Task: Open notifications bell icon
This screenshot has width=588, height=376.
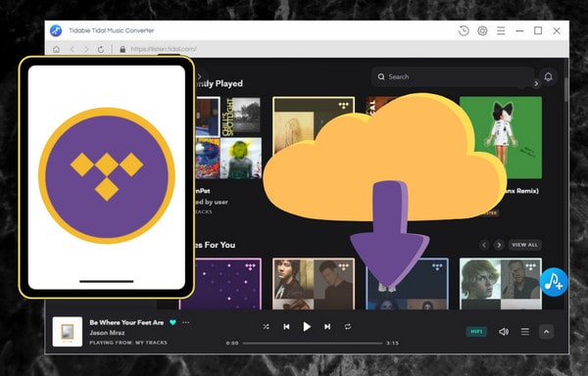Action: (548, 76)
